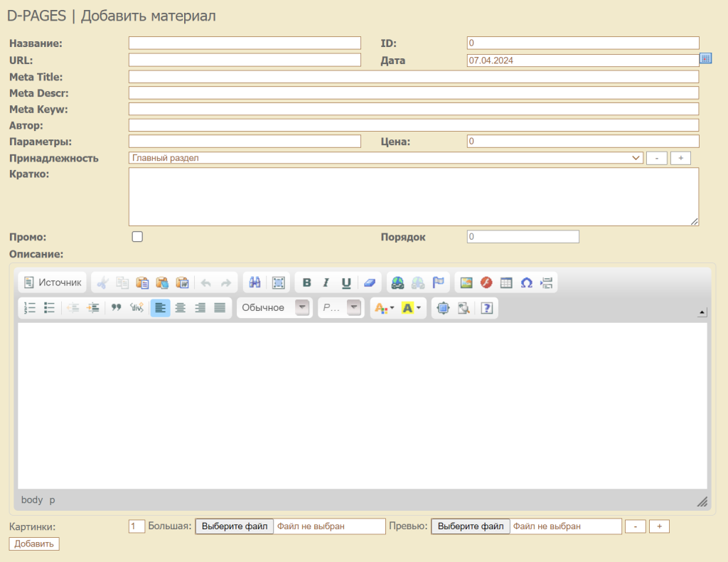Viewport: 728px width, 562px height.
Task: Click minus button in Картинки row
Action: pos(635,526)
